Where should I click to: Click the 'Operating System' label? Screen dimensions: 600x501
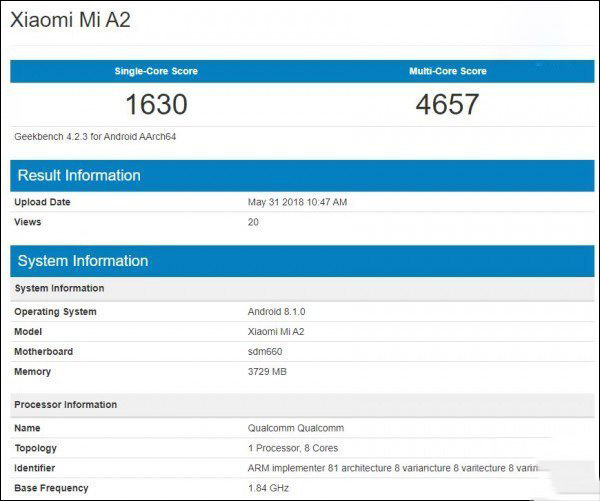pyautogui.click(x=55, y=312)
